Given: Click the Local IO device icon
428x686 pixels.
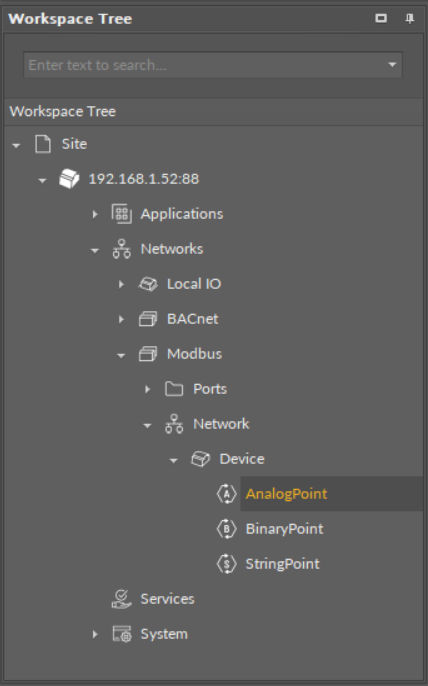Looking at the screenshot, I should point(148,284).
